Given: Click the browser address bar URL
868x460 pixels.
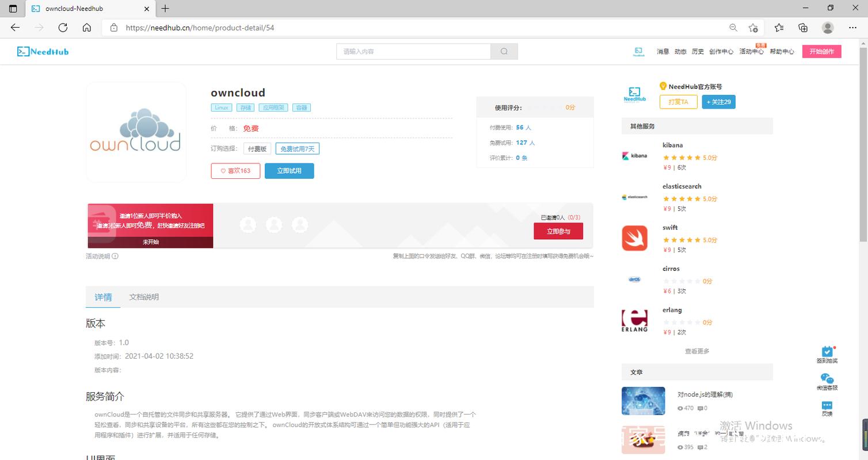Looking at the screenshot, I should pyautogui.click(x=200, y=28).
